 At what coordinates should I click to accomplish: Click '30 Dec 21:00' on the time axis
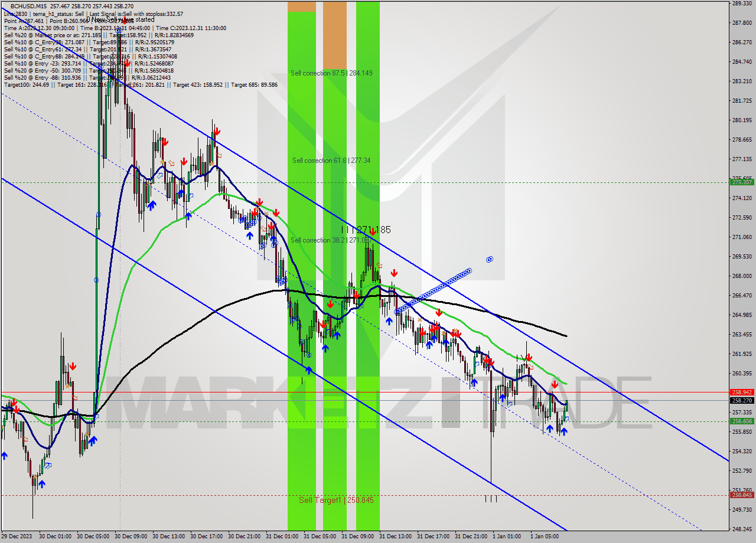click(244, 537)
